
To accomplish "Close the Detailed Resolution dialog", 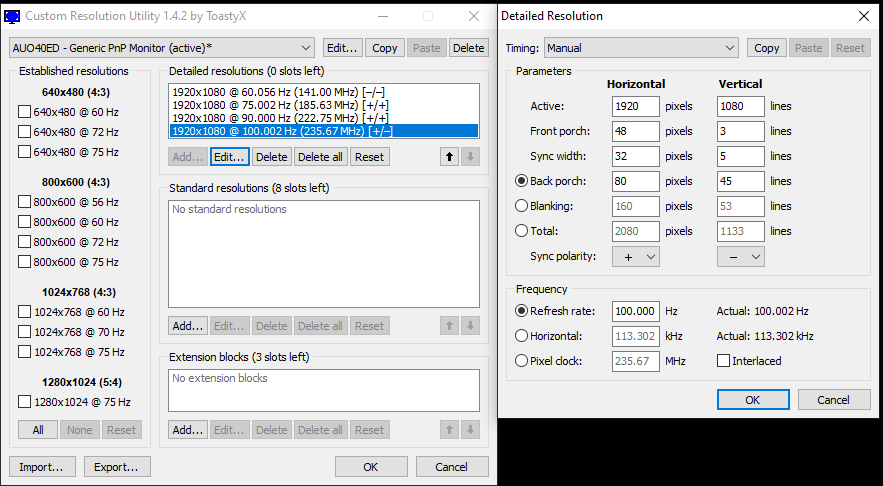I will pos(863,16).
